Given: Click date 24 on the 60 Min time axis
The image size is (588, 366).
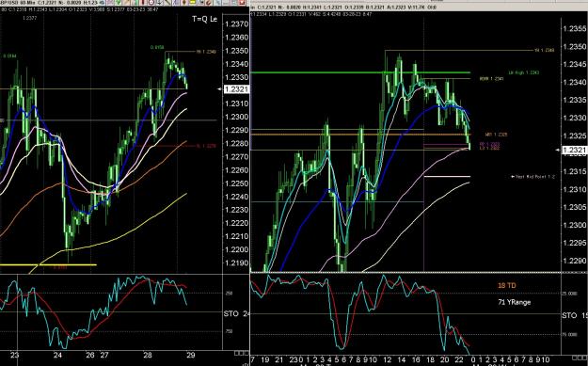Looking at the screenshot, I should point(57,355).
